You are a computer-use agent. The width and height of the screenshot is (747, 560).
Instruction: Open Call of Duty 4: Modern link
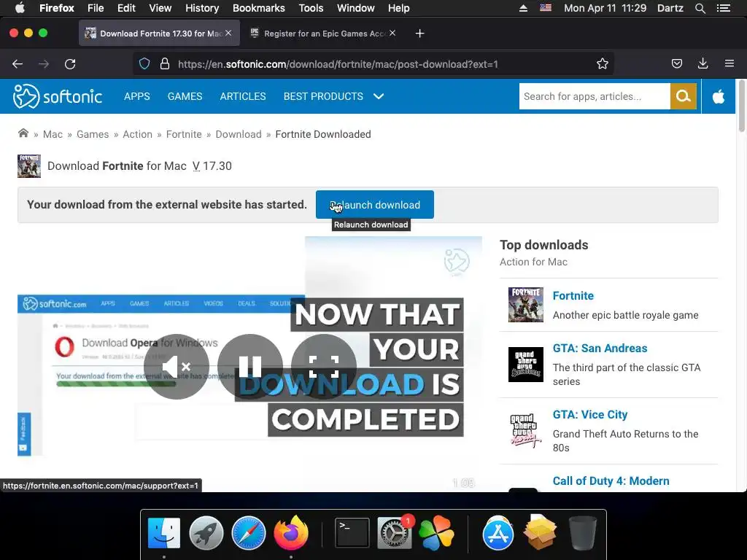611,481
